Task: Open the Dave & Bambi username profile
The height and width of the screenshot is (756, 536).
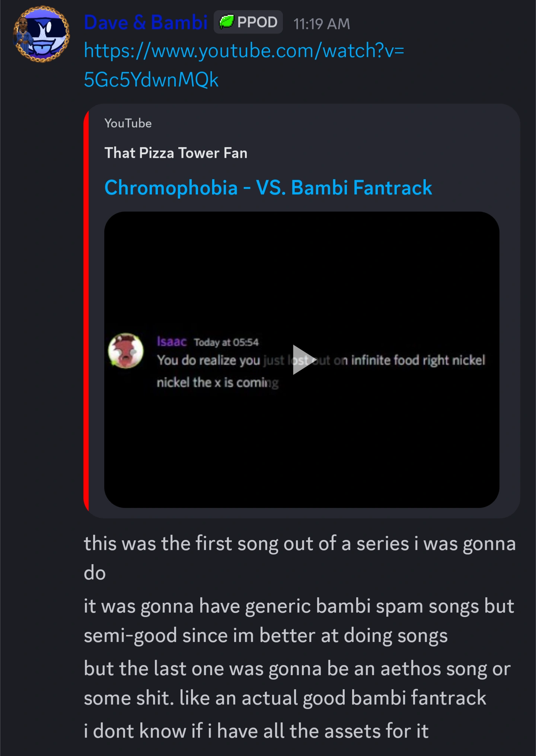Action: 146,23
